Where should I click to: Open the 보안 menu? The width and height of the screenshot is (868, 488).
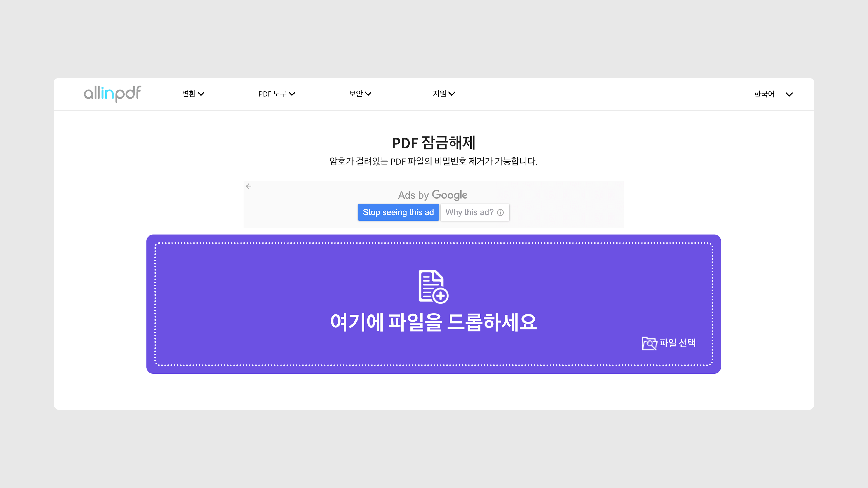pos(356,94)
